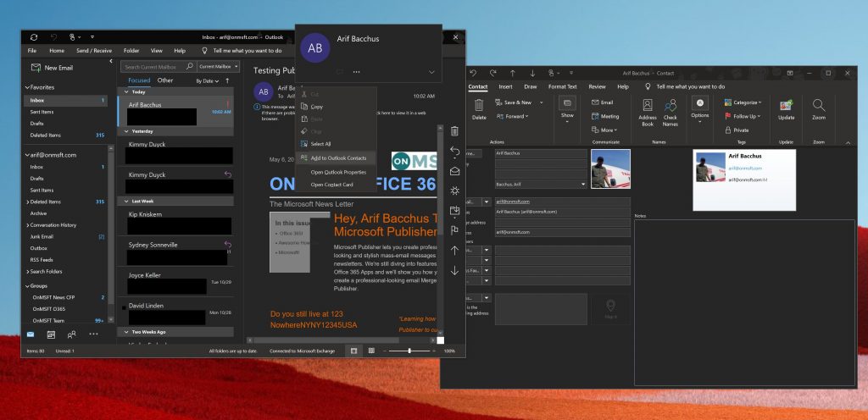Click the Meeting icon in Communicate group
868x420 pixels.
point(605,116)
